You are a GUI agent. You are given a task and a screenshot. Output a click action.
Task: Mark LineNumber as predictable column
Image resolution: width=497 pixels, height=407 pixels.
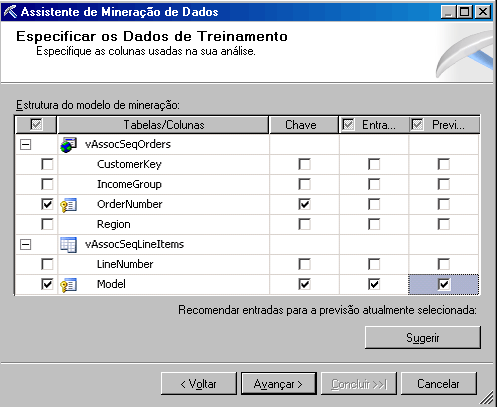pos(444,264)
